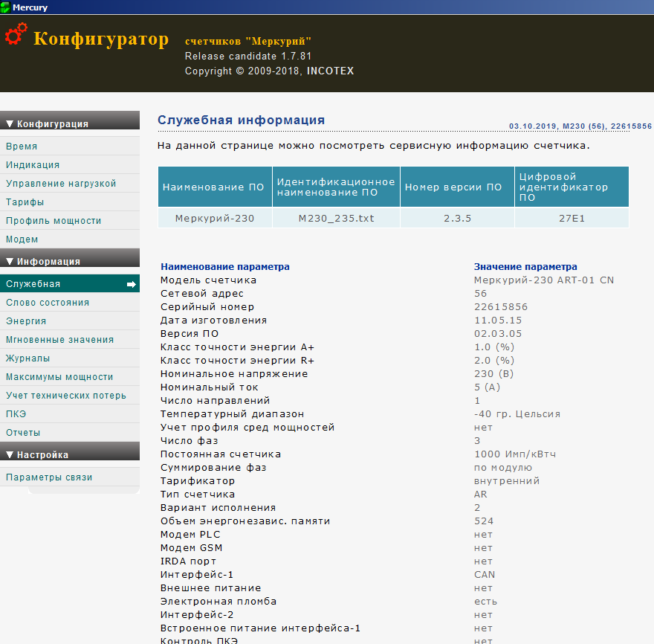
Task: Open the Индикация page
Action: pyautogui.click(x=70, y=165)
